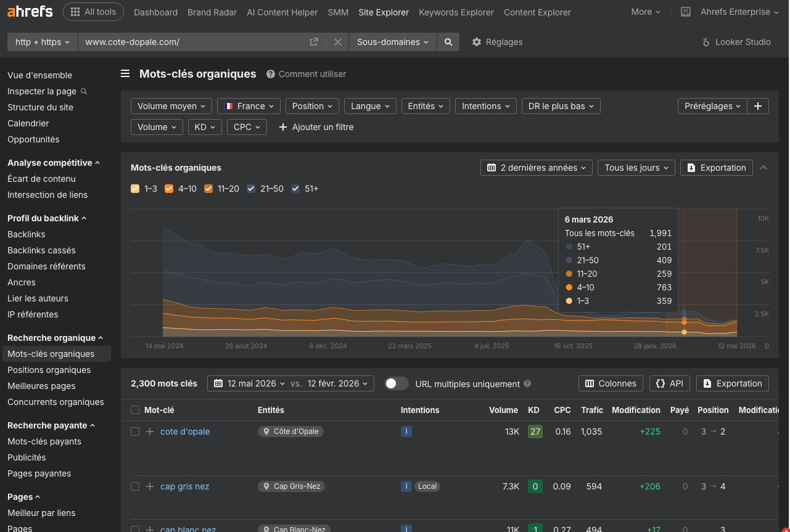Toggle URL multiples uniquement switch
Screen dimensions: 790x532
point(397,383)
